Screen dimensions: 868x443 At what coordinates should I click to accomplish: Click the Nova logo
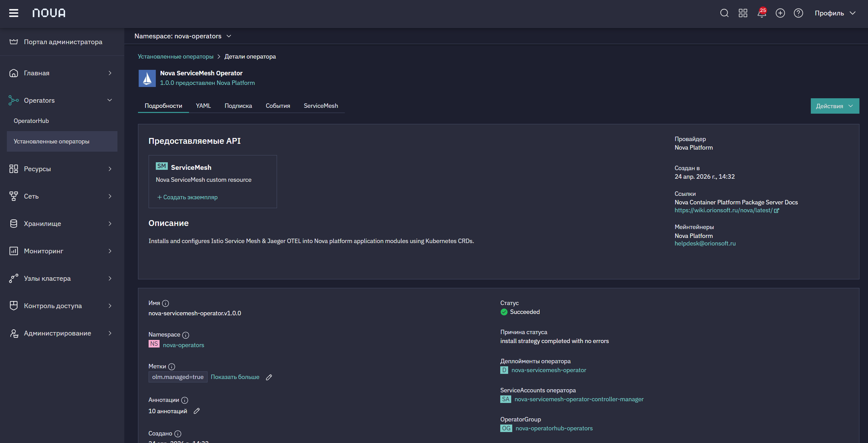(x=49, y=13)
